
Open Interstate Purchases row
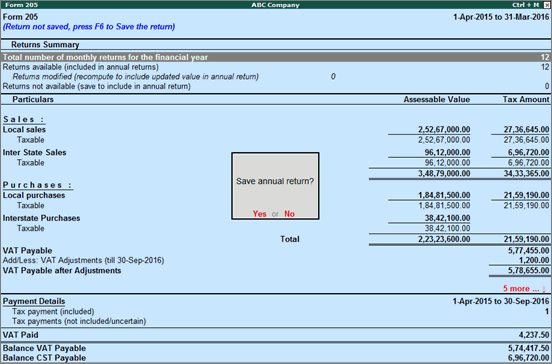coord(276,218)
